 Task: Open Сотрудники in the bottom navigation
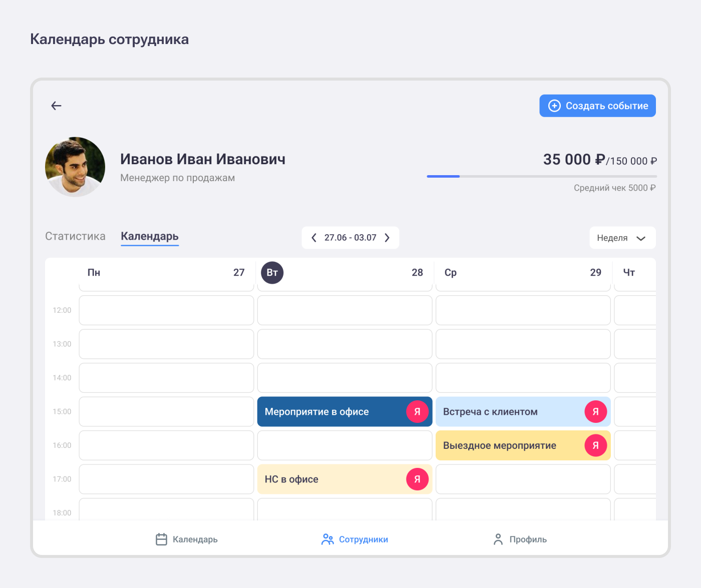tap(355, 539)
